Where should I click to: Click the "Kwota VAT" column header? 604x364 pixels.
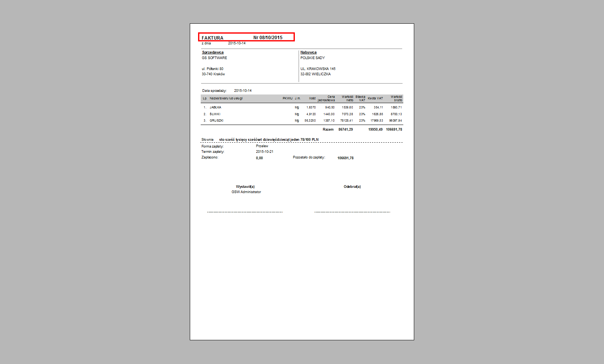tap(375, 99)
